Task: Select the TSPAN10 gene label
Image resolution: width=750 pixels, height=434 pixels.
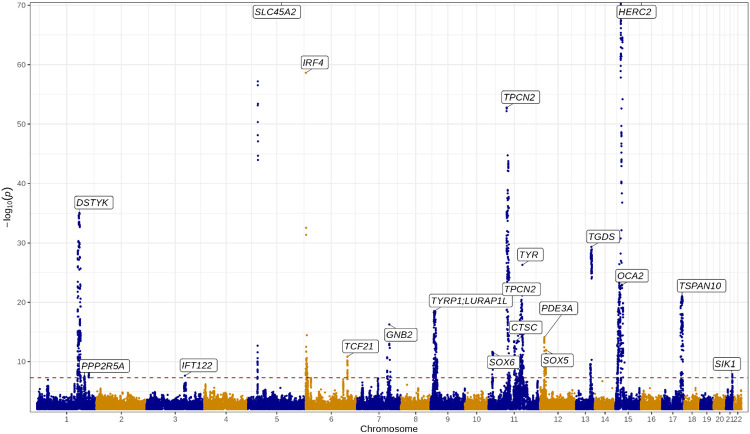Action: coord(700,286)
